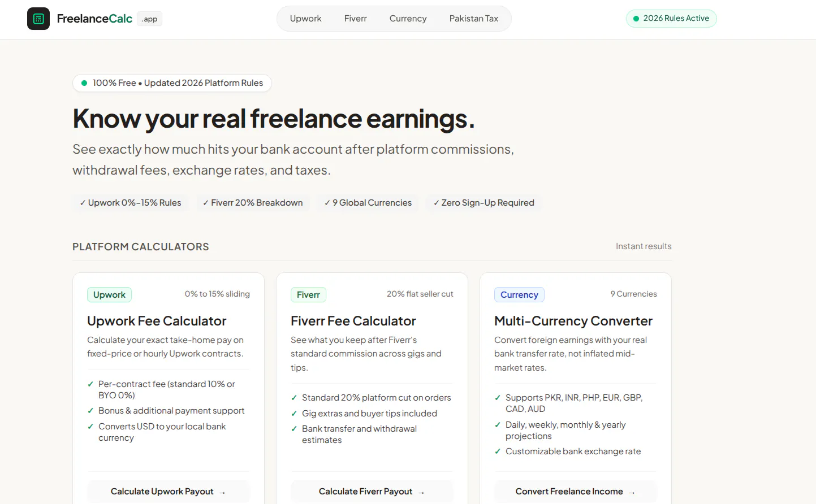This screenshot has width=816, height=504.
Task: Click the 'Fiverr 20% Breakdown' chip
Action: [x=253, y=203]
